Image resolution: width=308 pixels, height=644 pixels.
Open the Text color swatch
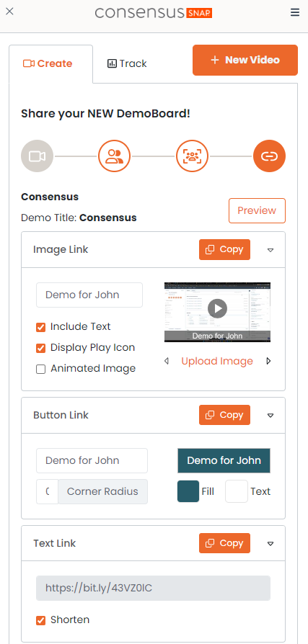[237, 491]
